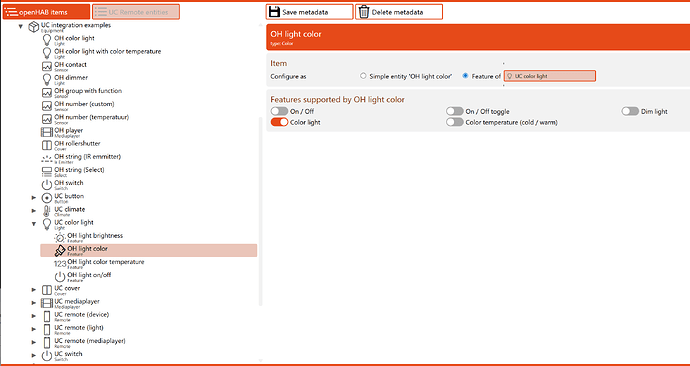Collapse the UC integration examples group
The image size is (690, 366).
21,26
